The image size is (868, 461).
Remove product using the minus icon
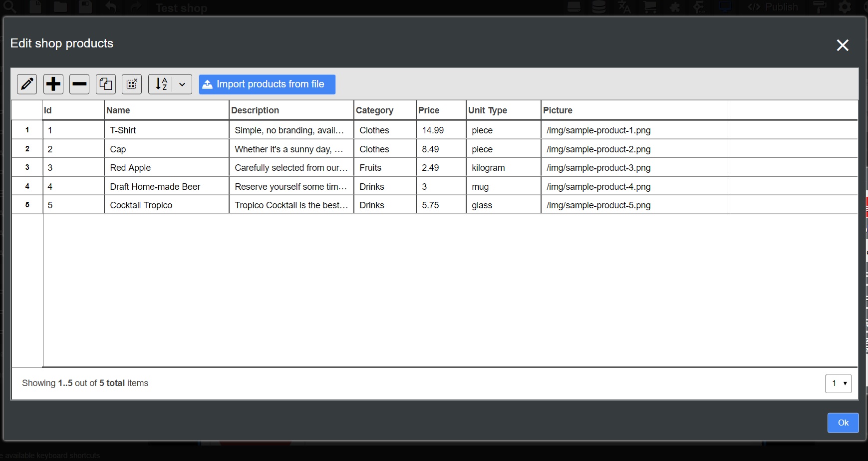pos(79,84)
